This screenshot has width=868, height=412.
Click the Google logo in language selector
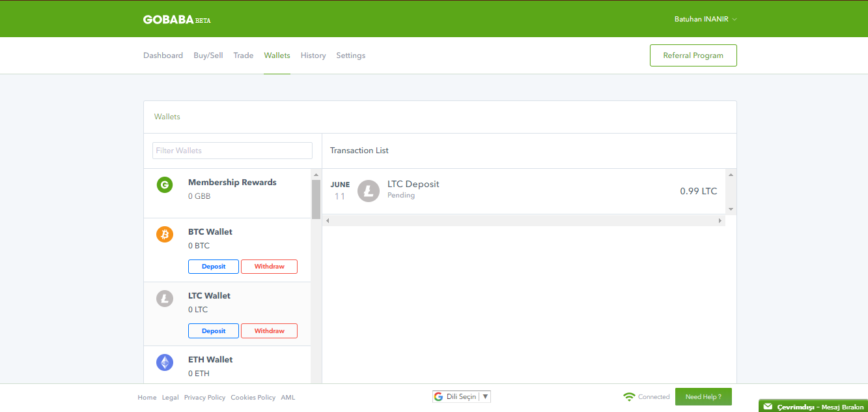[439, 396]
